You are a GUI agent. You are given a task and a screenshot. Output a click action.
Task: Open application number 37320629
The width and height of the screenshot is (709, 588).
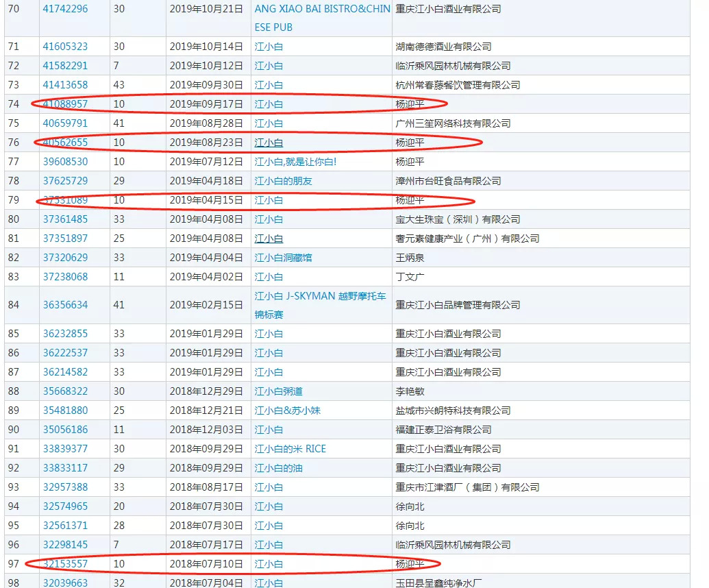coord(65,258)
